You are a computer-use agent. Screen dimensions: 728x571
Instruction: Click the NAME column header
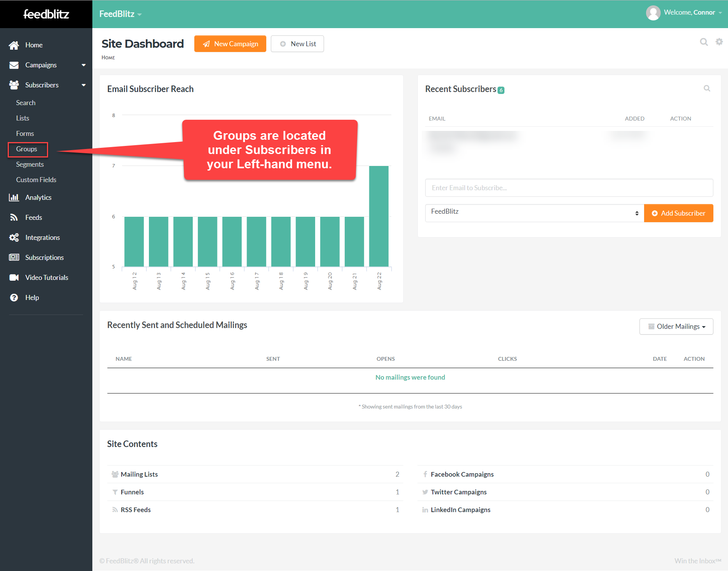[x=124, y=359]
